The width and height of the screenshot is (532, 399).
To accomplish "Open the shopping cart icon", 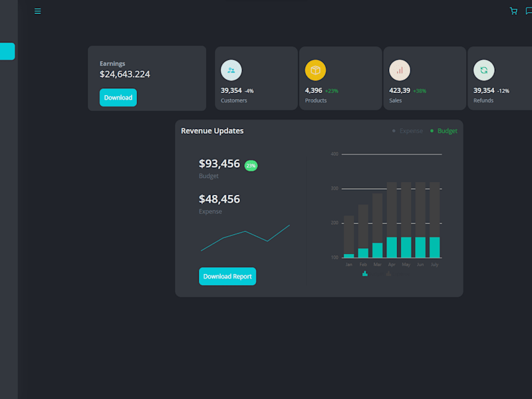I will tap(513, 11).
